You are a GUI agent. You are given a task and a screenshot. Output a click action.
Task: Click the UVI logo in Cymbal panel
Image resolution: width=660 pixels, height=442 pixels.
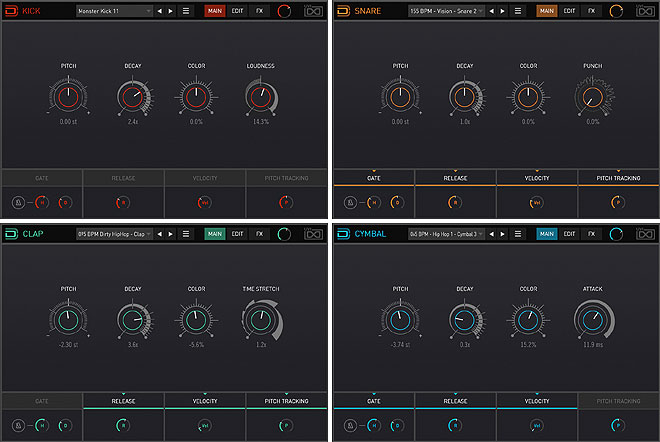646,233
